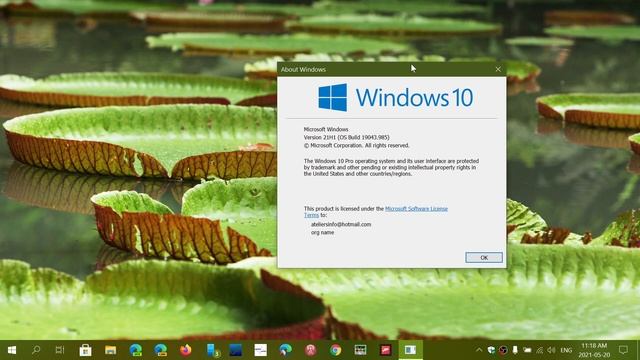Open the white notepad-style taskbar app
Screen dimensions: 640x360
pos(260,350)
